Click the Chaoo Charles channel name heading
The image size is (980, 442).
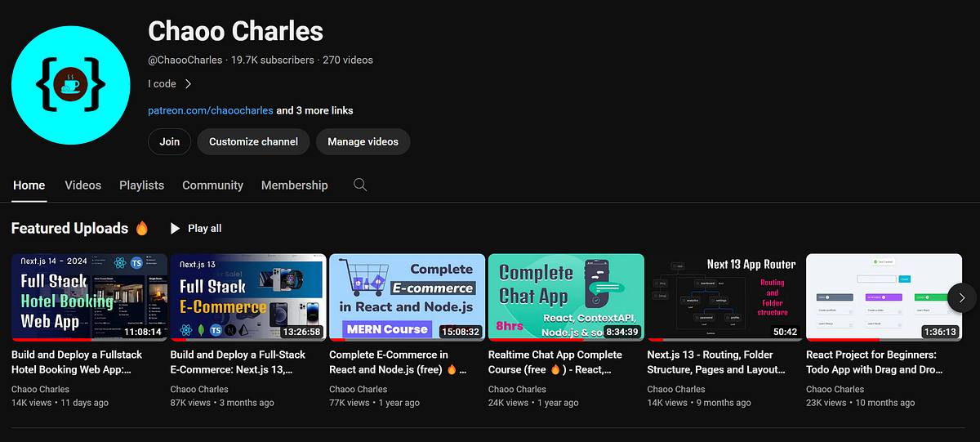point(235,31)
